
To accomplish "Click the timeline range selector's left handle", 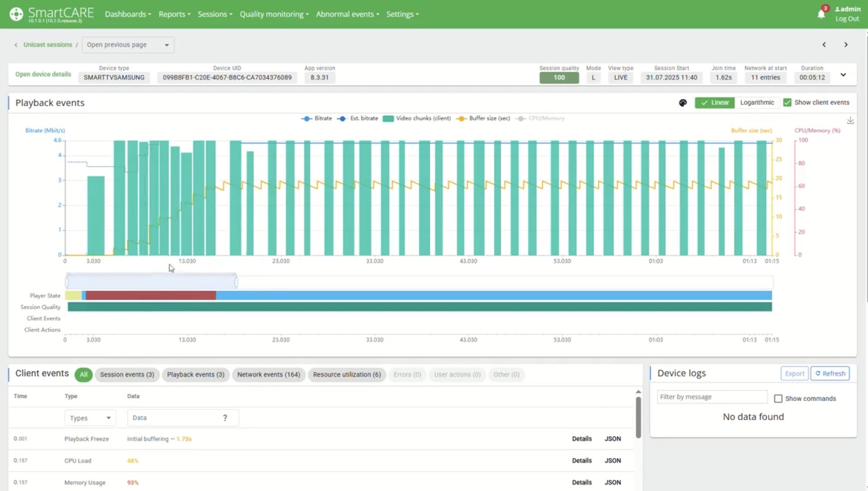I will 67,283.
